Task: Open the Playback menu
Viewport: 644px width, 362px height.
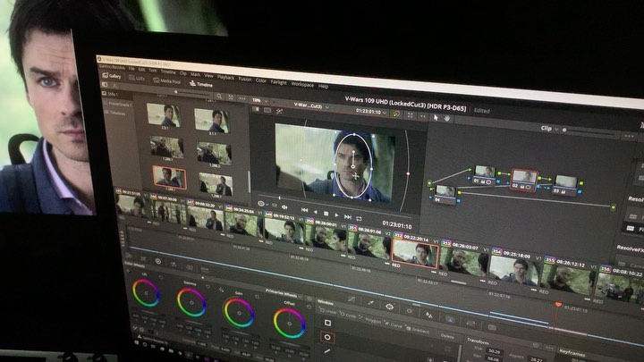Action: pos(226,76)
